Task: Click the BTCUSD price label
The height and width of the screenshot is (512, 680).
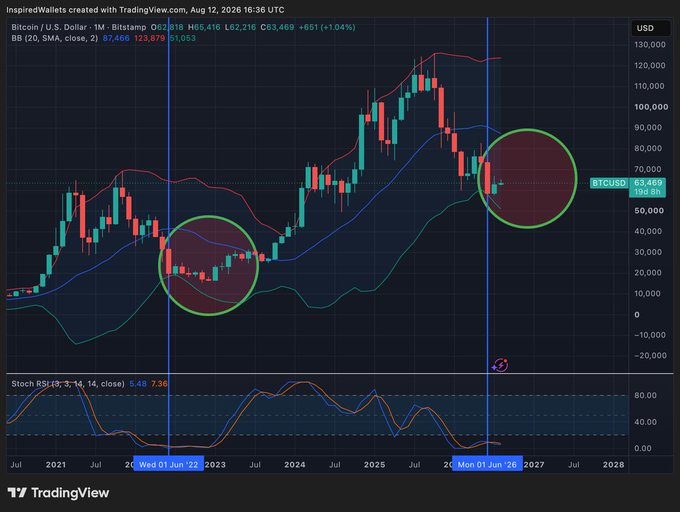Action: 609,183
